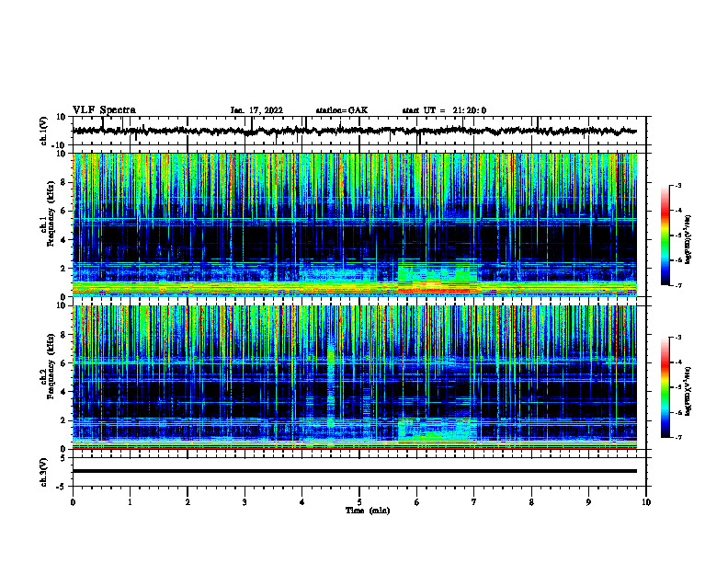Click the "VLF Spectra" plot title
This screenshot has width=728, height=563.
click(x=104, y=110)
